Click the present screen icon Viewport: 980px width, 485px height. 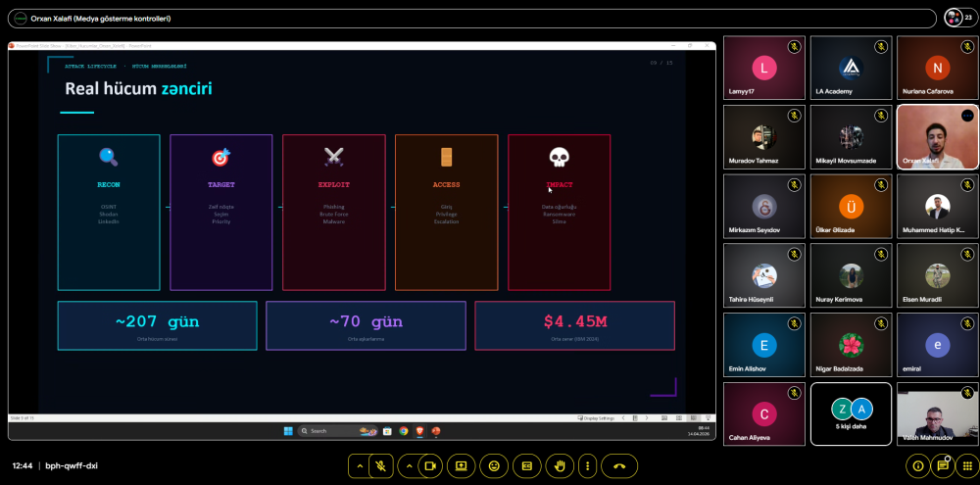click(462, 466)
